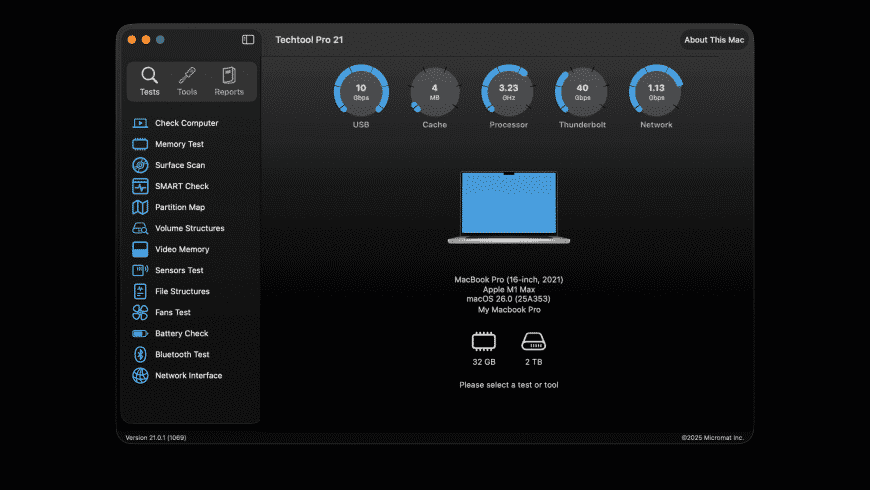This screenshot has width=870, height=490.
Task: Click the Thunderbolt 40 Gbps gauge
Action: (x=582, y=92)
